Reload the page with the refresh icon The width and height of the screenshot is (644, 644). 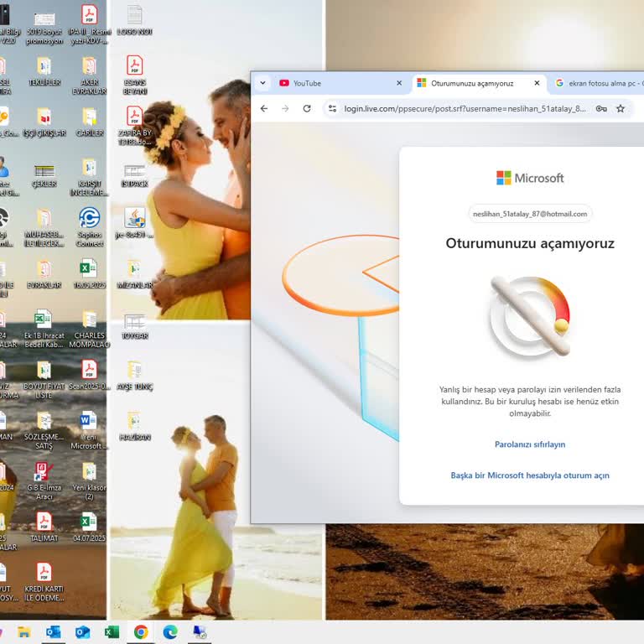[307, 108]
